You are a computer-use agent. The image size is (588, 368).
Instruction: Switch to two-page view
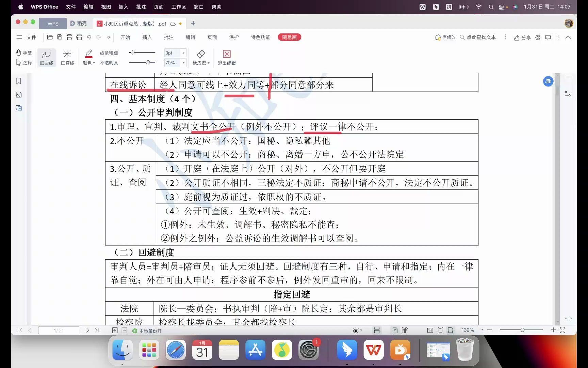405,330
